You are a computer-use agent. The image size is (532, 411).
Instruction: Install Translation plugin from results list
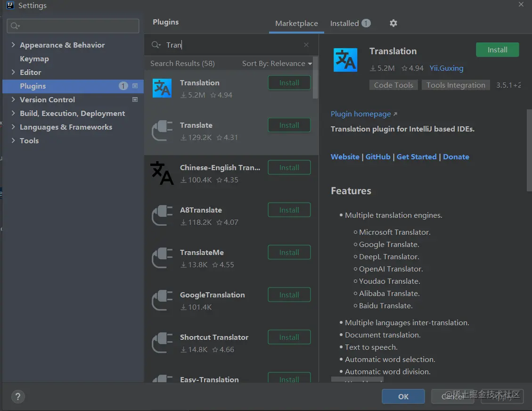coord(289,83)
